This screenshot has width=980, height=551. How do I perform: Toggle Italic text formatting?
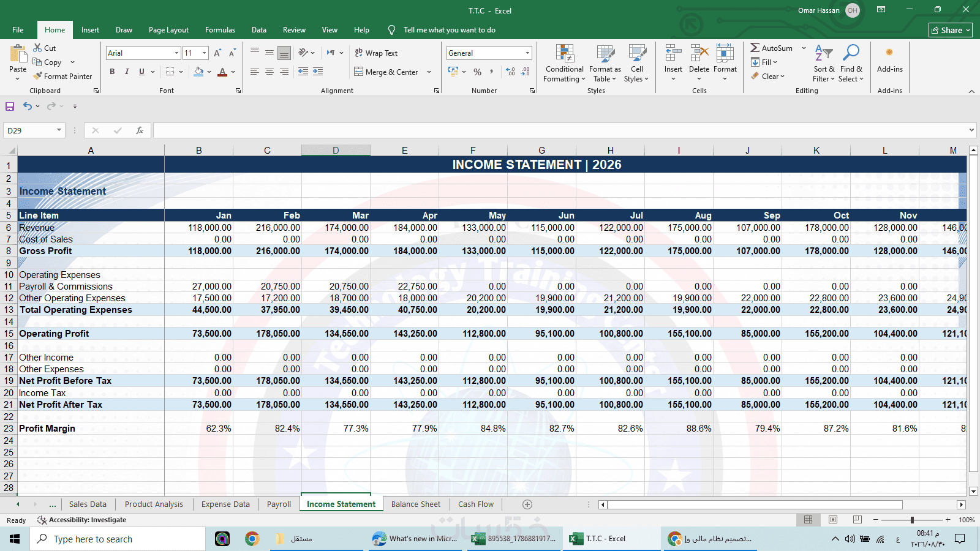tap(127, 72)
